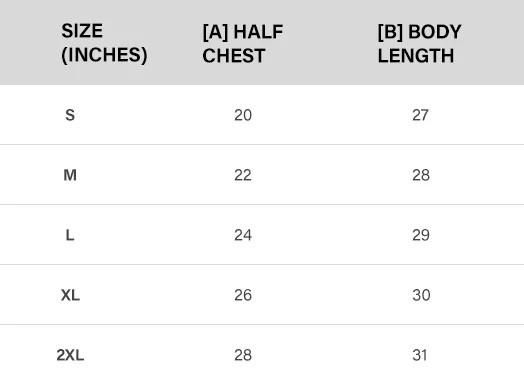
Task: Click body length value 31 for 2XL
Action: coord(420,355)
